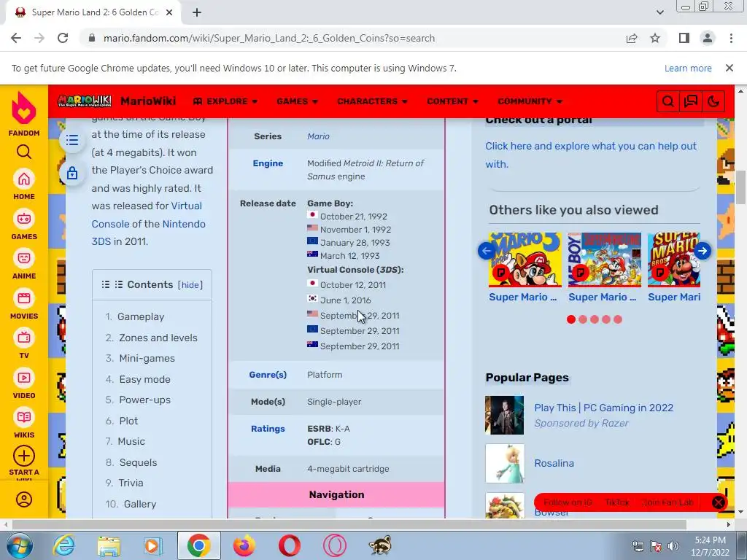747x560 pixels.
Task: Open the browser side panel icon
Action: 684,38
